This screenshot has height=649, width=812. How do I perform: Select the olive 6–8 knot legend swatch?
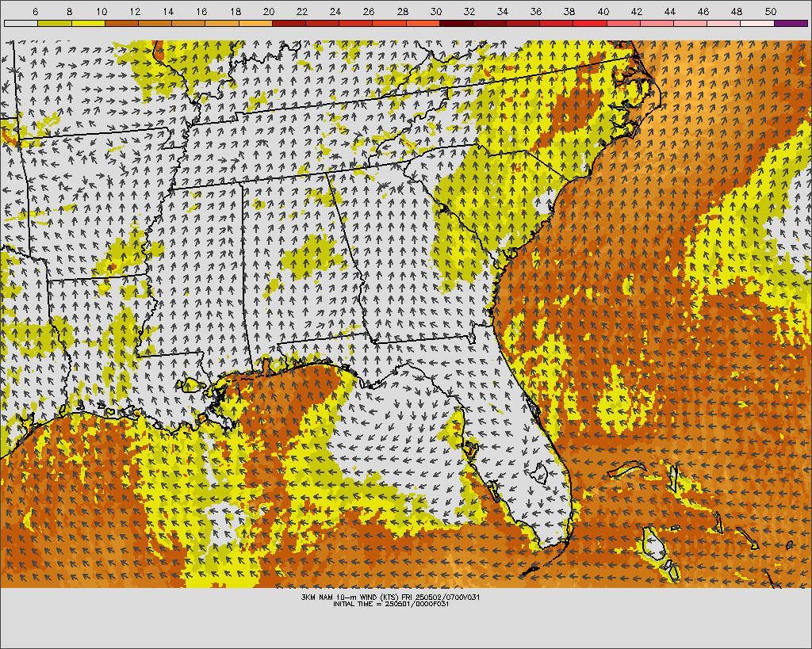[55, 23]
